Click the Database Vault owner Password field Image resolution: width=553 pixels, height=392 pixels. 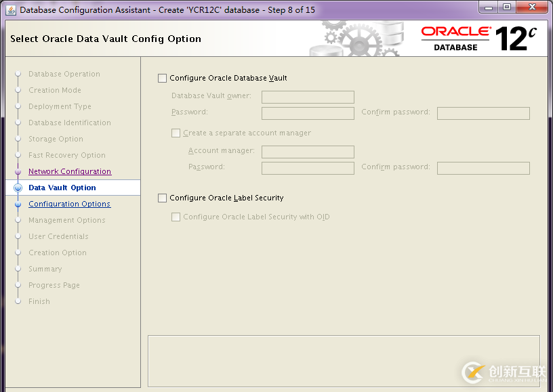point(308,114)
